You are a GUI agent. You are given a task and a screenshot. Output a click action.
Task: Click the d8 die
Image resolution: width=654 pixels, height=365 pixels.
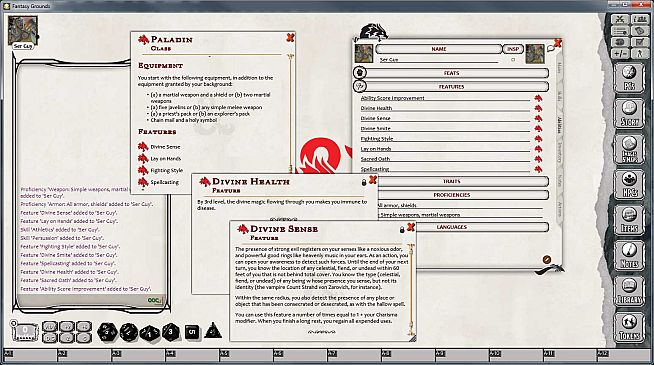171,332
